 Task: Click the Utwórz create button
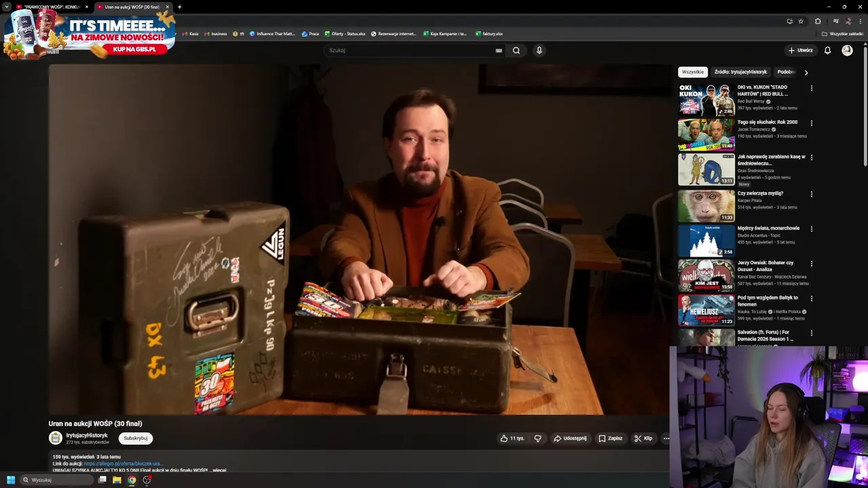pos(800,50)
